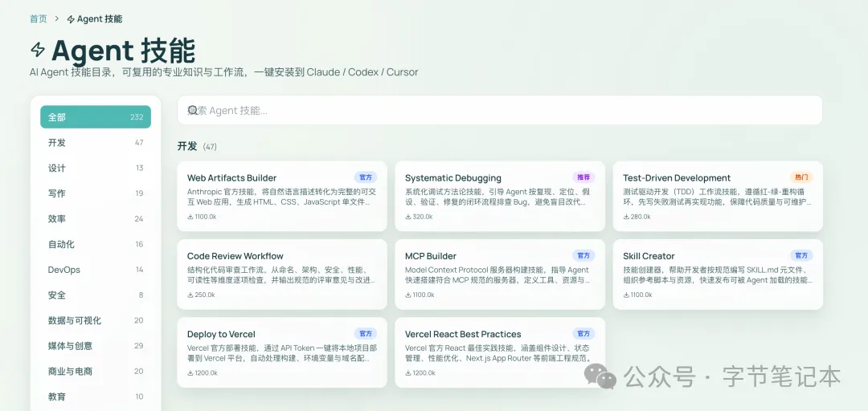Click download icon on Code Review Workflow
This screenshot has width=868, height=411.
[x=190, y=295]
